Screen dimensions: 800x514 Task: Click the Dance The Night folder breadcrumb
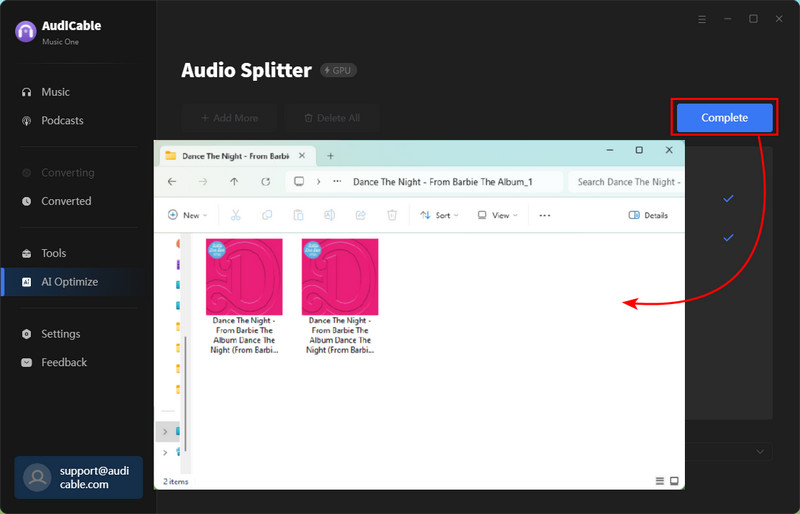pyautogui.click(x=442, y=182)
